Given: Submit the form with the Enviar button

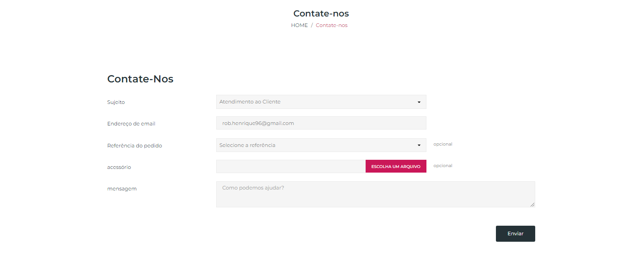Looking at the screenshot, I should [515, 233].
